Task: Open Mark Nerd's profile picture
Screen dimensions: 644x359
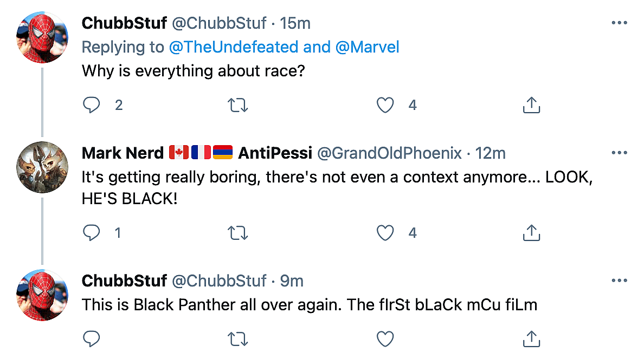Action: pos(43,167)
